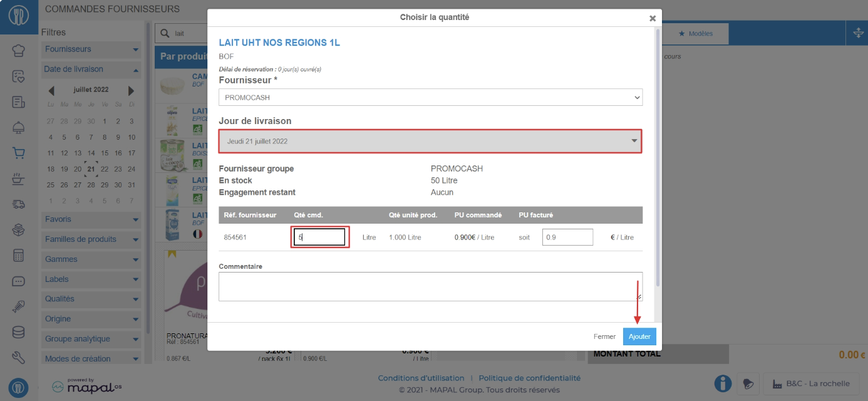Open the Fournisseur PROMOCASH dropdown
The height and width of the screenshot is (401, 868).
coord(430,98)
